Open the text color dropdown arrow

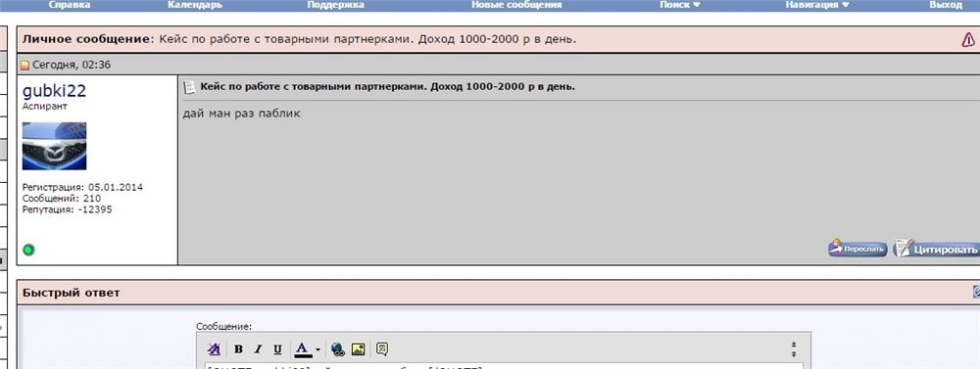[x=318, y=349]
